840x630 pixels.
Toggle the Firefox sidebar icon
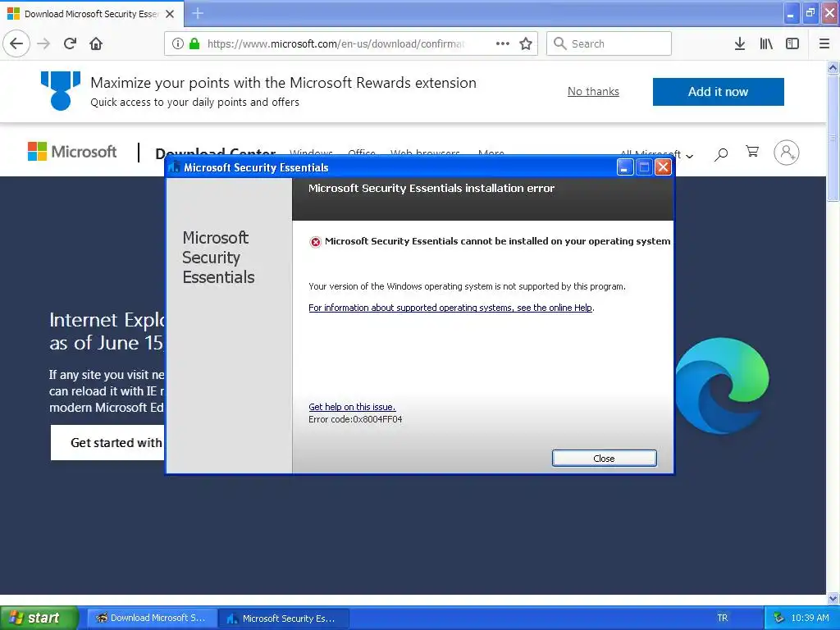coord(792,43)
